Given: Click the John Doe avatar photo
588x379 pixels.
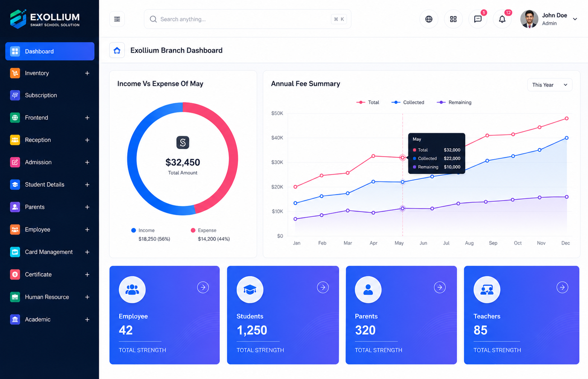Looking at the screenshot, I should (x=529, y=19).
